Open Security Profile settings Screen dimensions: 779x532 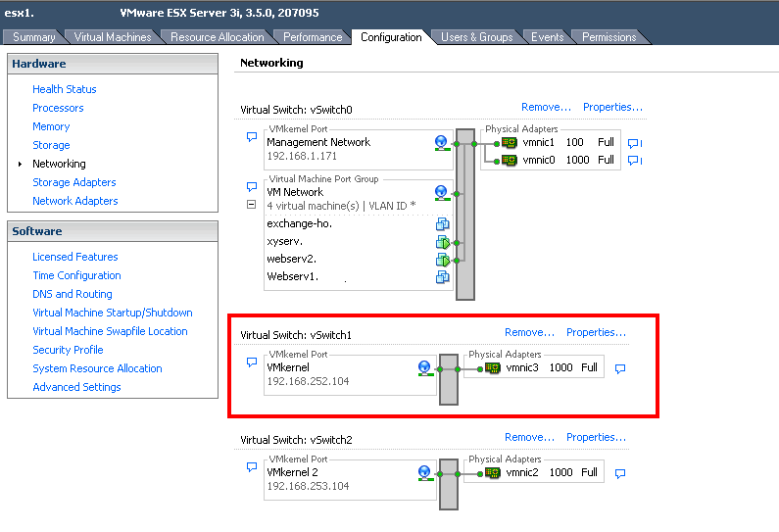[68, 350]
